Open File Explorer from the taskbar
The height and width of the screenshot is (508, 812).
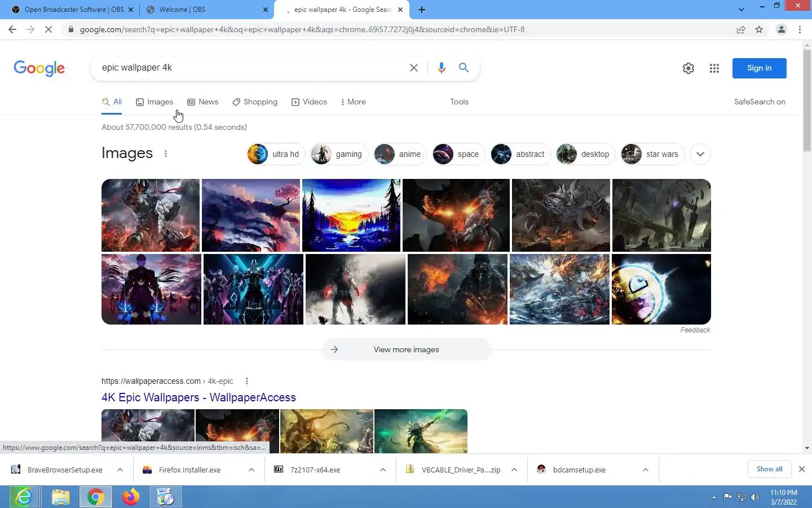[60, 497]
